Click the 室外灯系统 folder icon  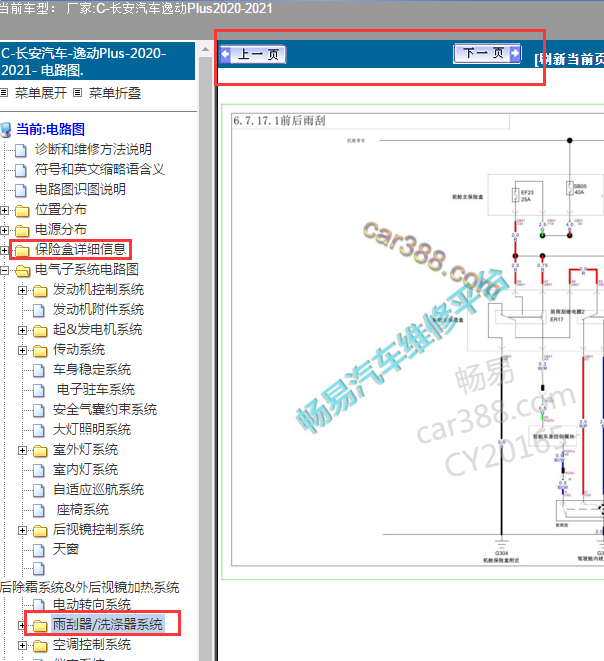(40, 451)
